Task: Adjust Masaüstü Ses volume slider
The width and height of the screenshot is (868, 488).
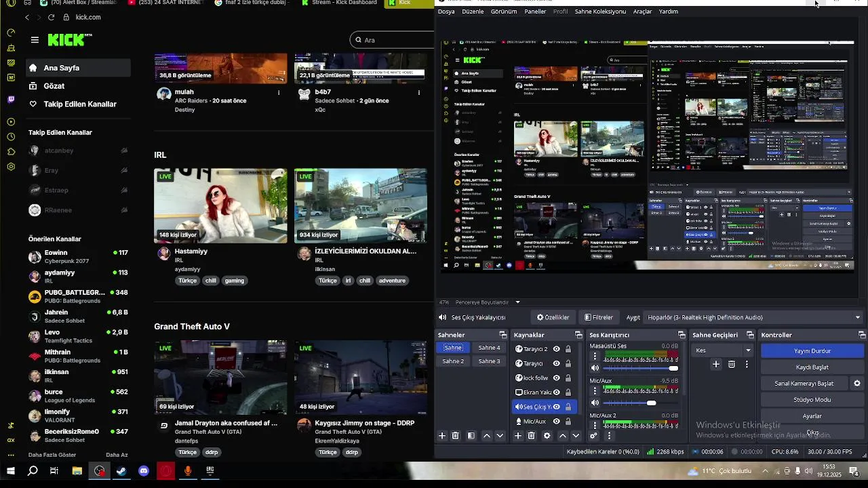Action: coord(640,368)
